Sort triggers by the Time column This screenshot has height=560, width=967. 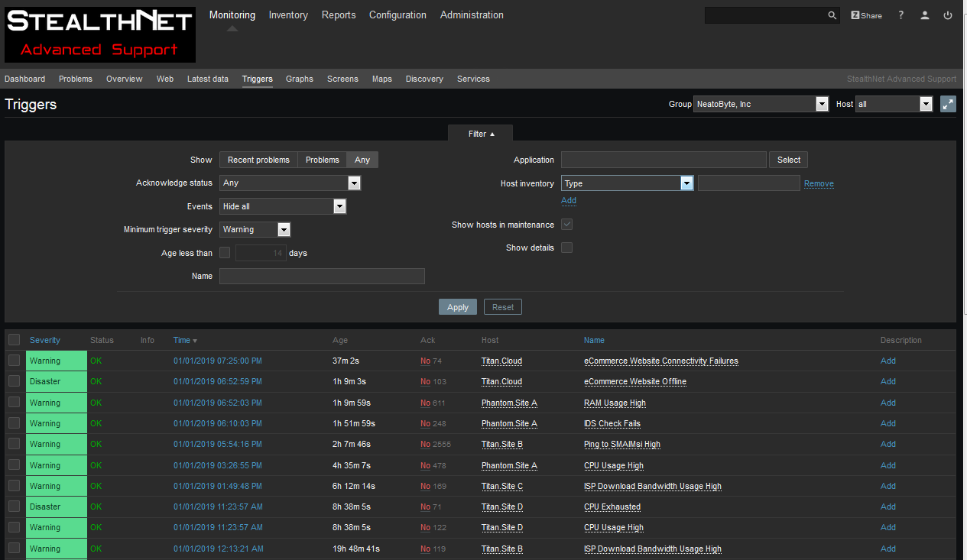click(185, 340)
